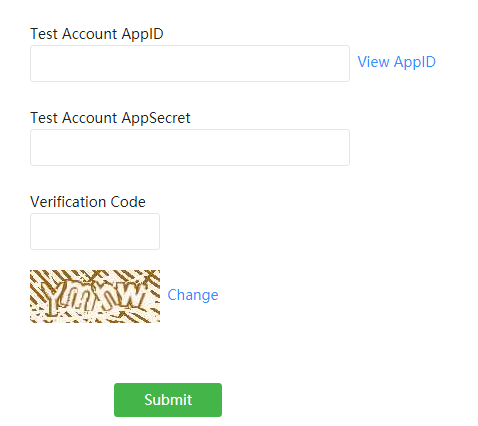Click the right end of the AppID field

click(x=340, y=63)
